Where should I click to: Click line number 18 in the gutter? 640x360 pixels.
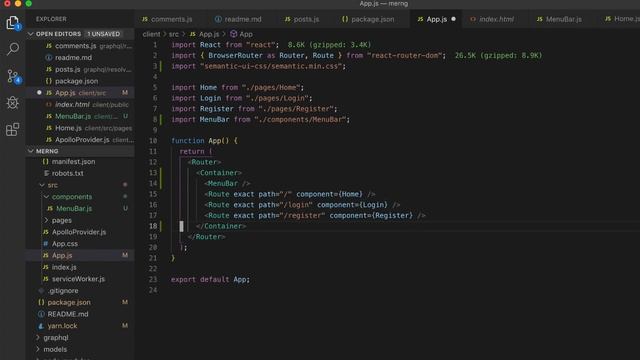tap(153, 226)
